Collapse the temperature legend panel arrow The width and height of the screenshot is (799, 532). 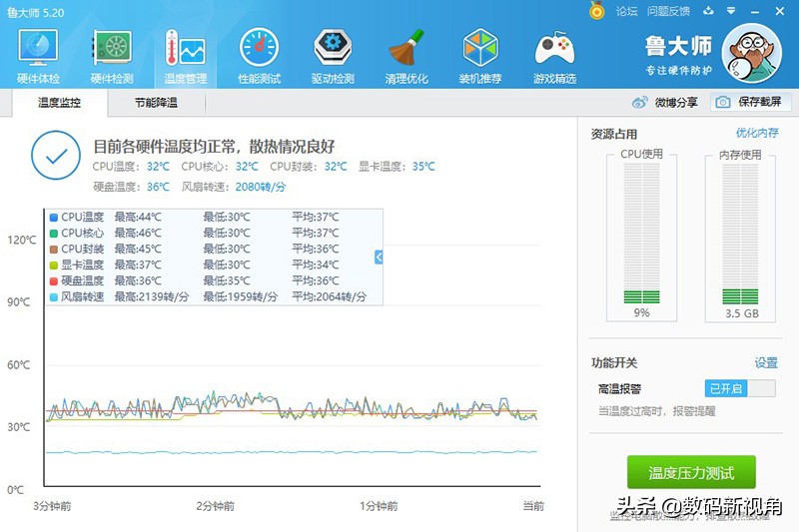pos(379,258)
